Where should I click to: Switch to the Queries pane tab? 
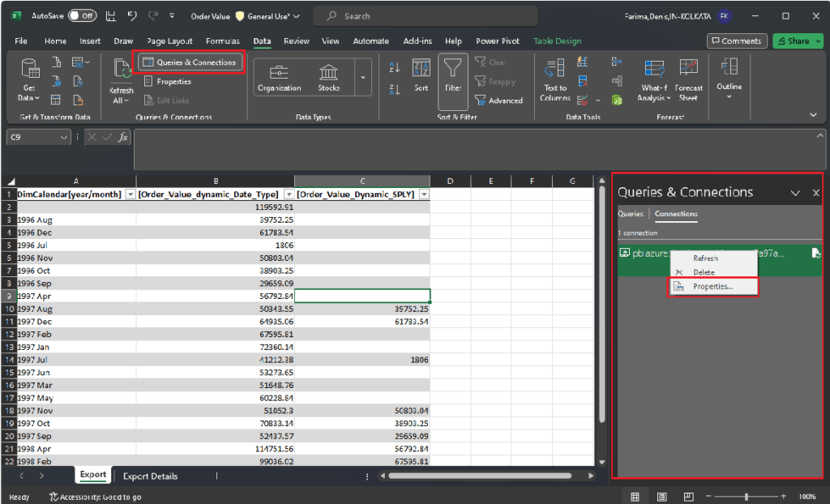click(x=631, y=214)
